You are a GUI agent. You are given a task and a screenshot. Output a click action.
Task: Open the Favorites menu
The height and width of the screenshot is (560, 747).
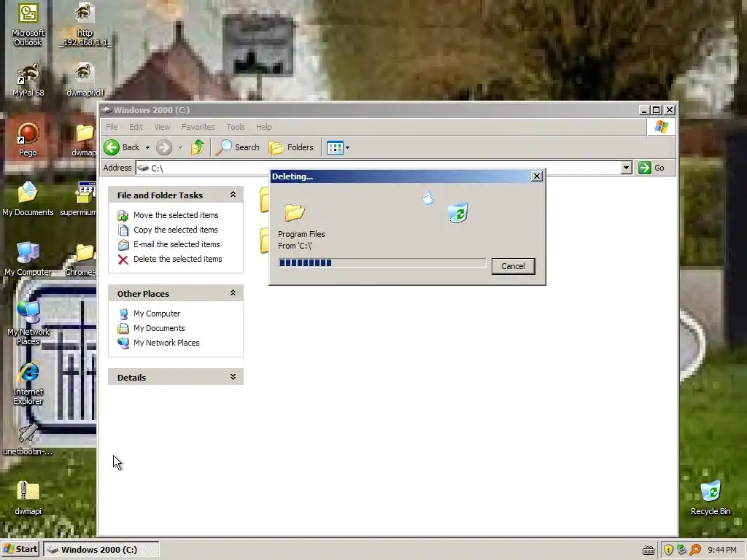[x=198, y=127]
